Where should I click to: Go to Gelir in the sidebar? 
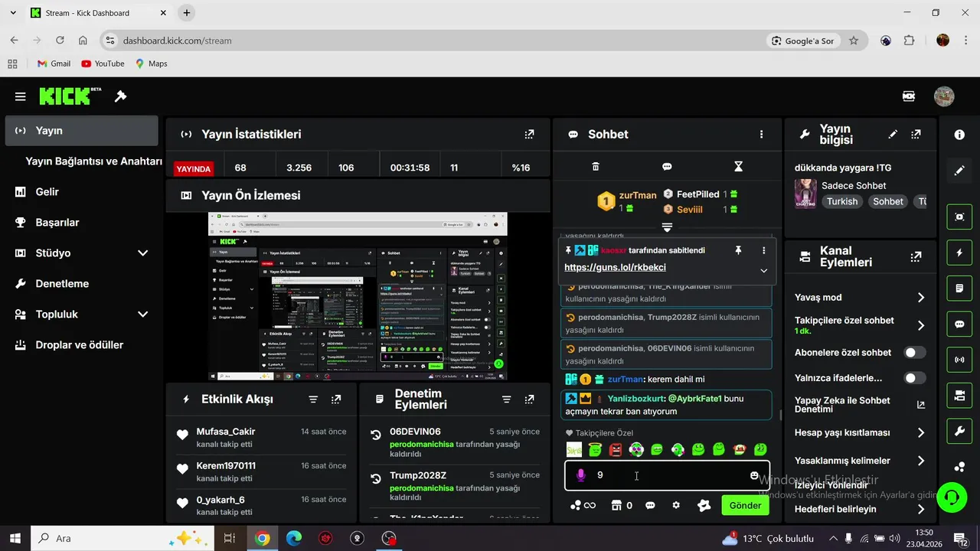point(81,191)
